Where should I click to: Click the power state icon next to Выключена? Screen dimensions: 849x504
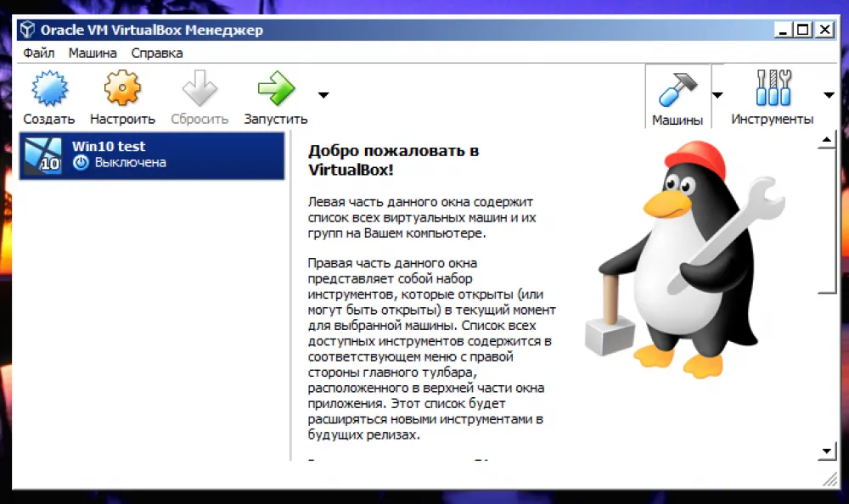coord(82,163)
